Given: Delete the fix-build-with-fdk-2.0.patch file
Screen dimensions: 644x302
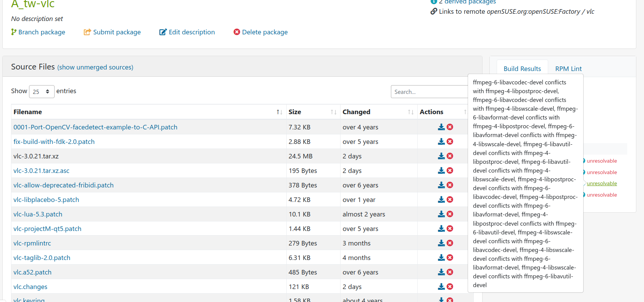Looking at the screenshot, I should 450,142.
